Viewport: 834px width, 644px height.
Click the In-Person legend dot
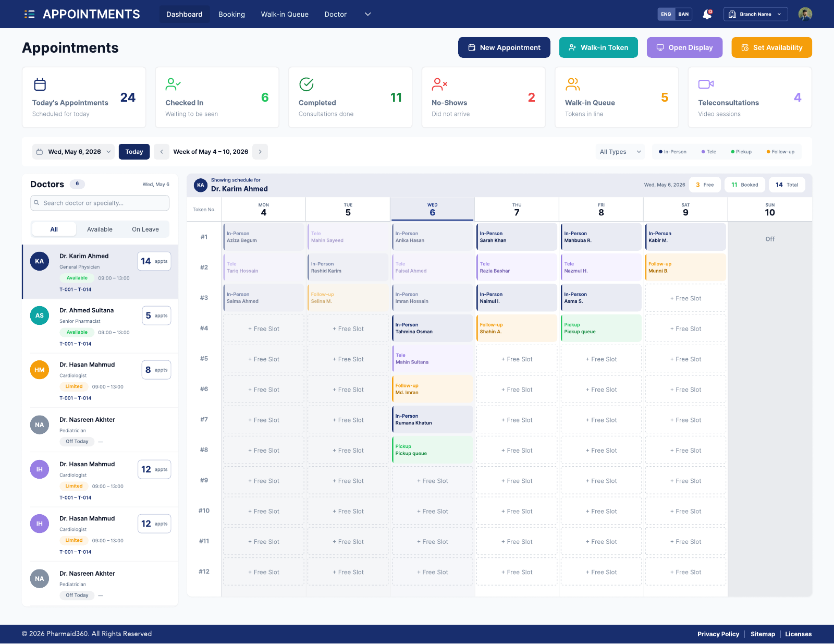(x=660, y=152)
